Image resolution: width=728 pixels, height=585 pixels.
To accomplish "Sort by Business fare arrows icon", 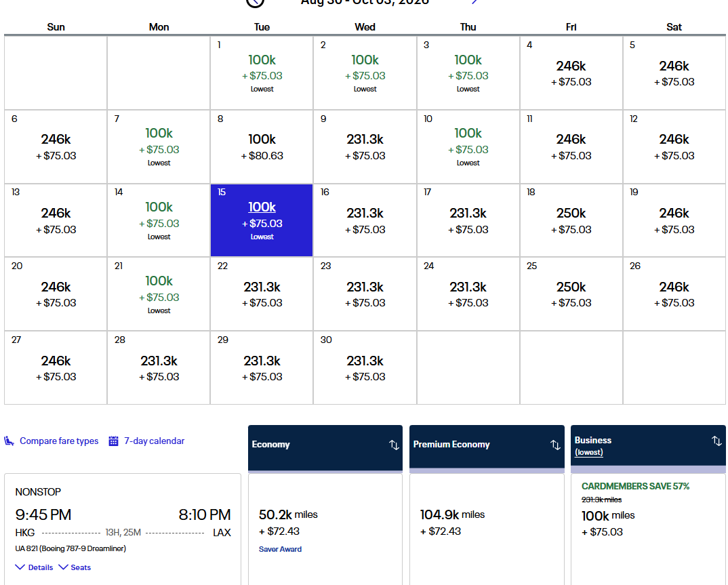I will pos(716,441).
